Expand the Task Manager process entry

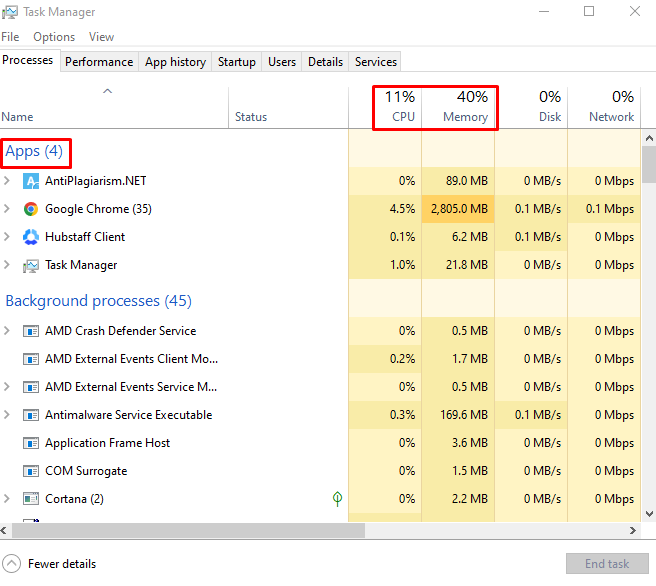coord(7,264)
